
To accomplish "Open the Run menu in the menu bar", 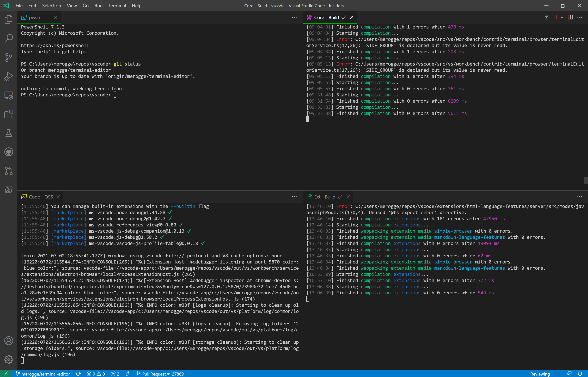I will [98, 6].
